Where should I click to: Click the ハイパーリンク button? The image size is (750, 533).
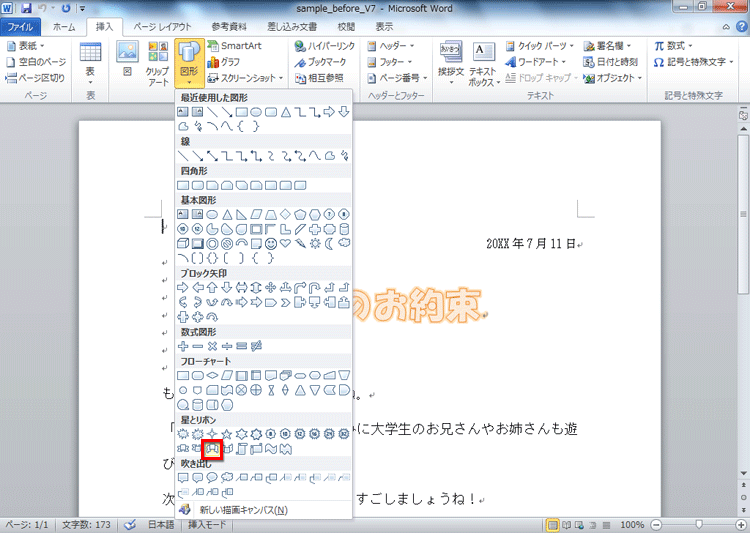coord(325,46)
